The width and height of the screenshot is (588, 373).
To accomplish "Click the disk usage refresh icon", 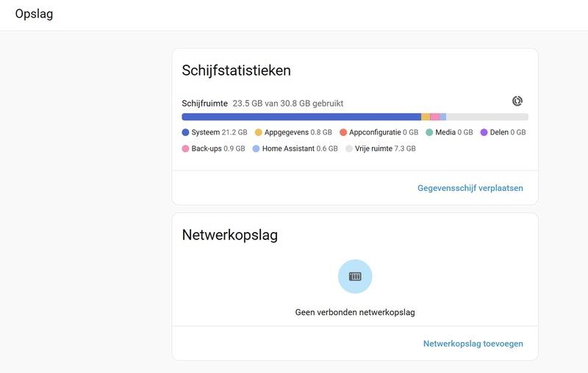I will click(517, 101).
